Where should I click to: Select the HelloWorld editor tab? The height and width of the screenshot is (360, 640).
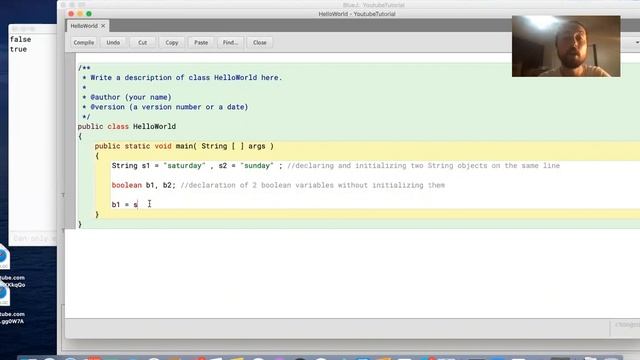click(x=84, y=26)
